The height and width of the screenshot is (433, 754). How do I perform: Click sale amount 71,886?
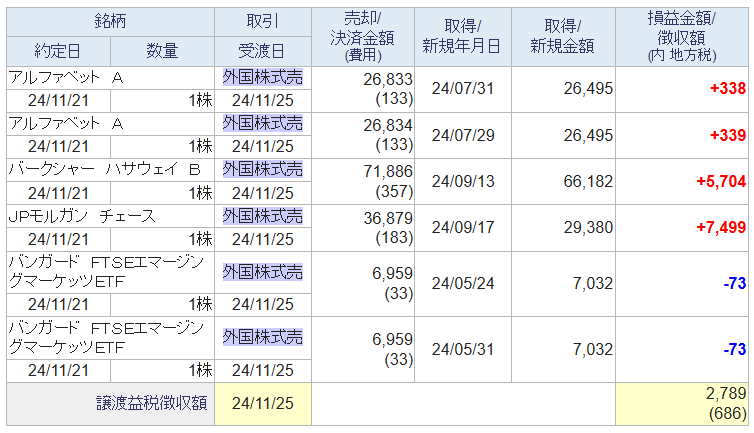pos(388,172)
